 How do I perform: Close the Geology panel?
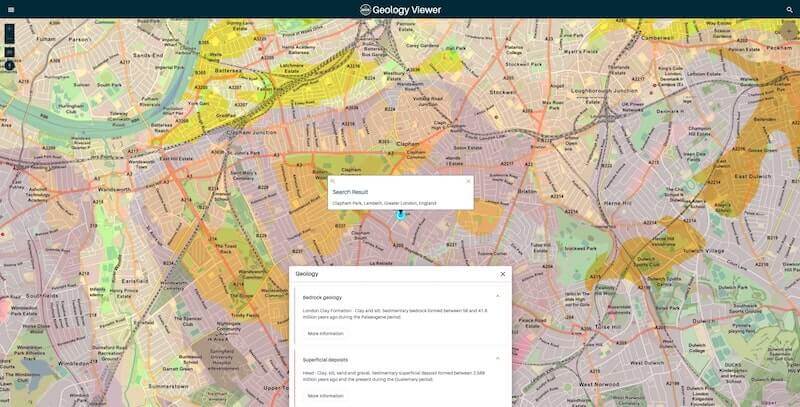pos(503,274)
